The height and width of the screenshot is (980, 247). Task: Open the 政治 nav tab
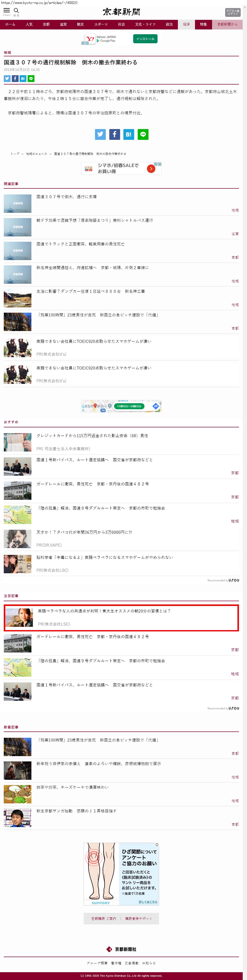point(169,24)
